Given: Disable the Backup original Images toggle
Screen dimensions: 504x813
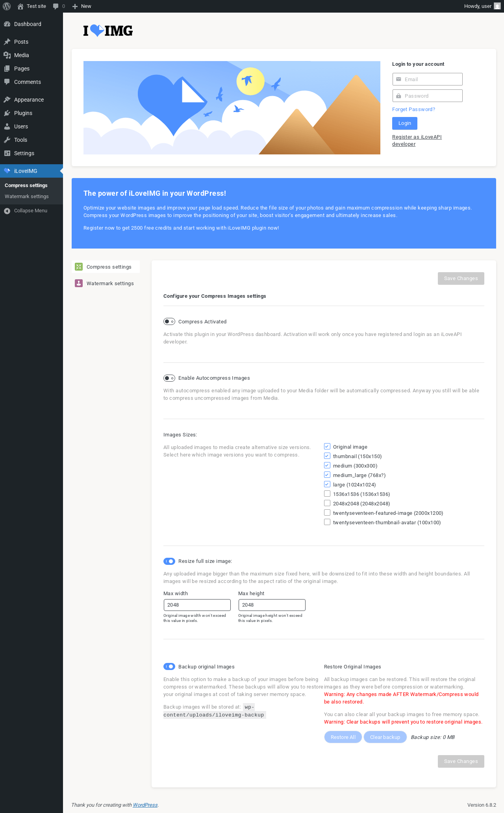Looking at the screenshot, I should [x=169, y=667].
